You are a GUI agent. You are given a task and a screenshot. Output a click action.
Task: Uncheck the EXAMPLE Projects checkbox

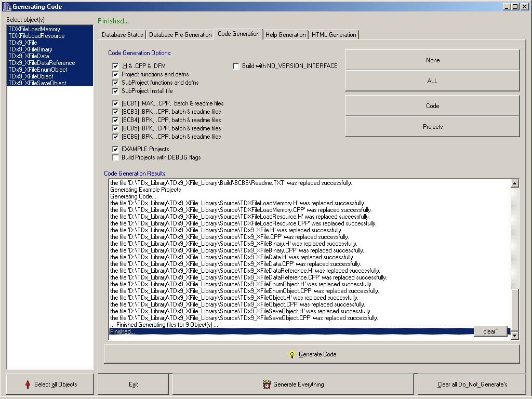tap(115, 149)
